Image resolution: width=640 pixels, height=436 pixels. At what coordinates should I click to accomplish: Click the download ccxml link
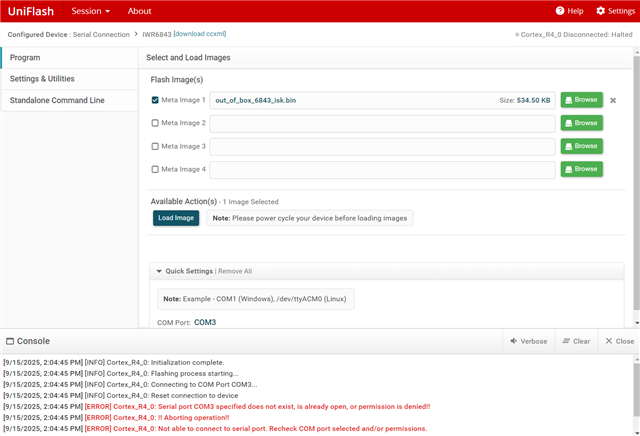pos(200,34)
